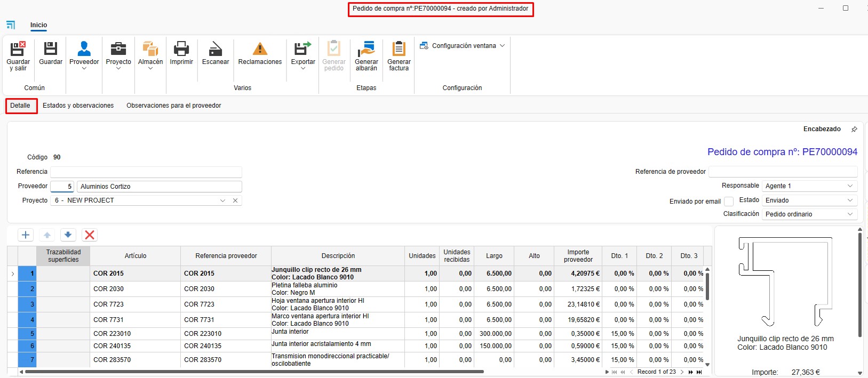Viewport: 868px width, 378px height.
Task: Switch to the Inicio ribbon tab
Action: coord(38,25)
